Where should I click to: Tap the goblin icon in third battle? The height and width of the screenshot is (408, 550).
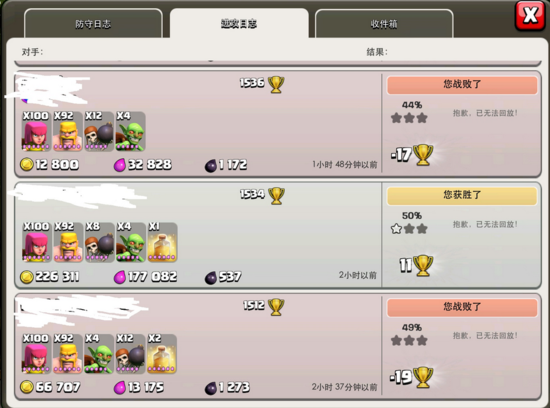(x=99, y=354)
